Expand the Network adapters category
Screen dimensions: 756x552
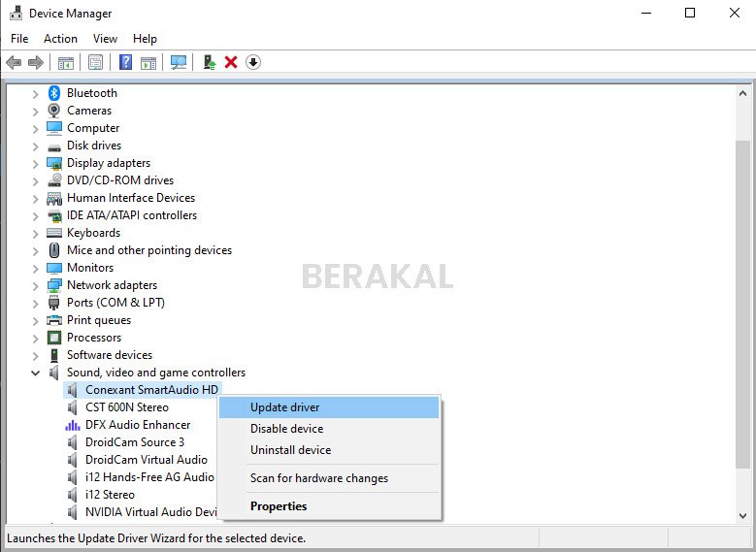point(35,286)
